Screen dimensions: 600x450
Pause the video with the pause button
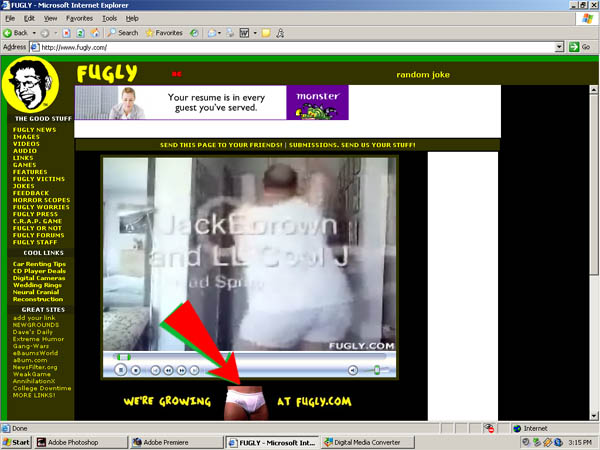[121, 370]
